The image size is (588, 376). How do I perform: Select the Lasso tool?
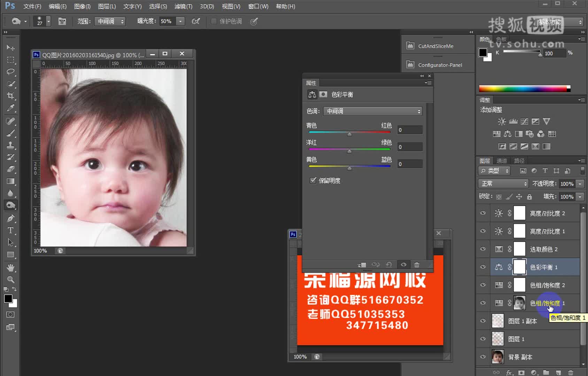pos(10,72)
